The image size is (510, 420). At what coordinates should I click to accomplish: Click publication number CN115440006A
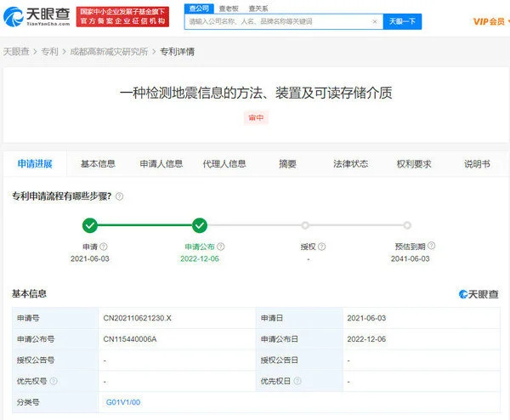pyautogui.click(x=130, y=339)
